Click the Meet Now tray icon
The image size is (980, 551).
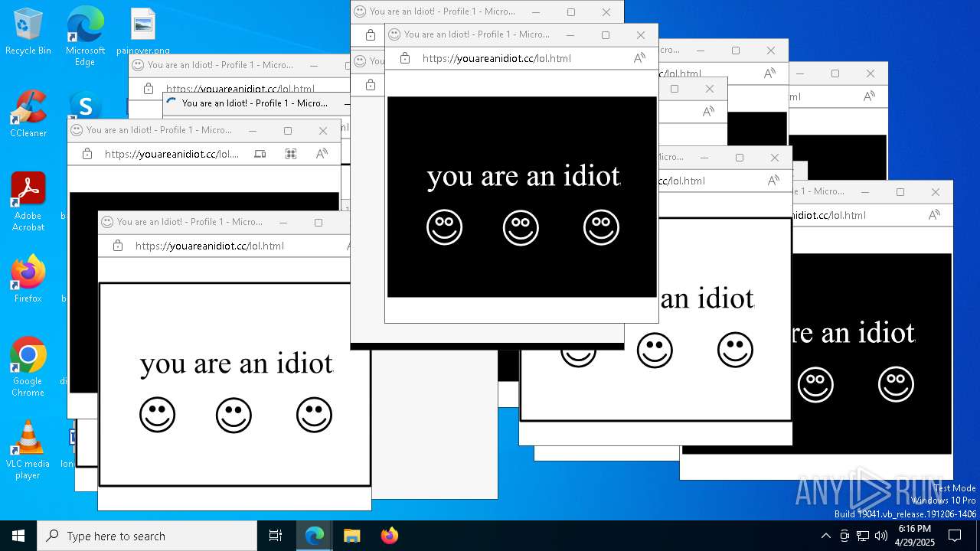point(844,536)
